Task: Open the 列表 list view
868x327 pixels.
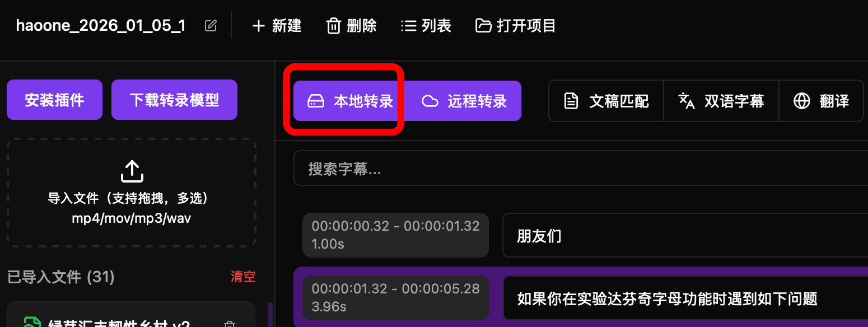Action: click(426, 26)
